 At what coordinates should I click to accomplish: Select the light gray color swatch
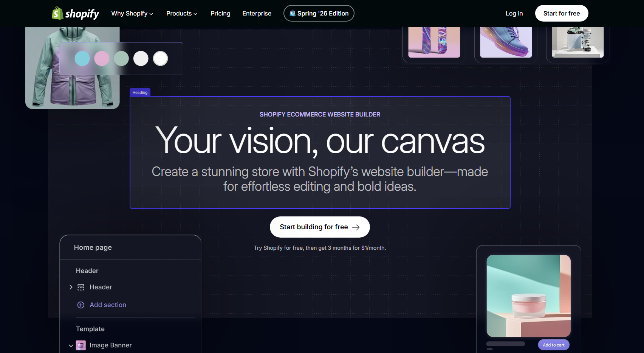tap(141, 58)
